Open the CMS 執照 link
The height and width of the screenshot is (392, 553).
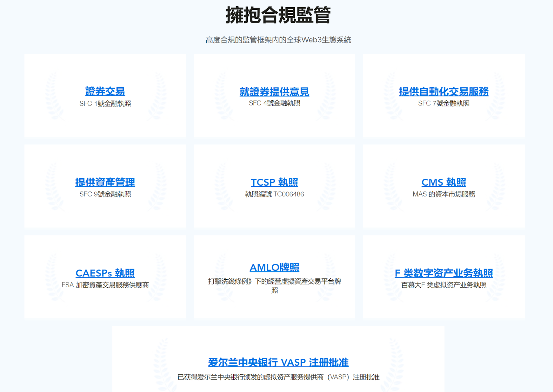coord(443,182)
